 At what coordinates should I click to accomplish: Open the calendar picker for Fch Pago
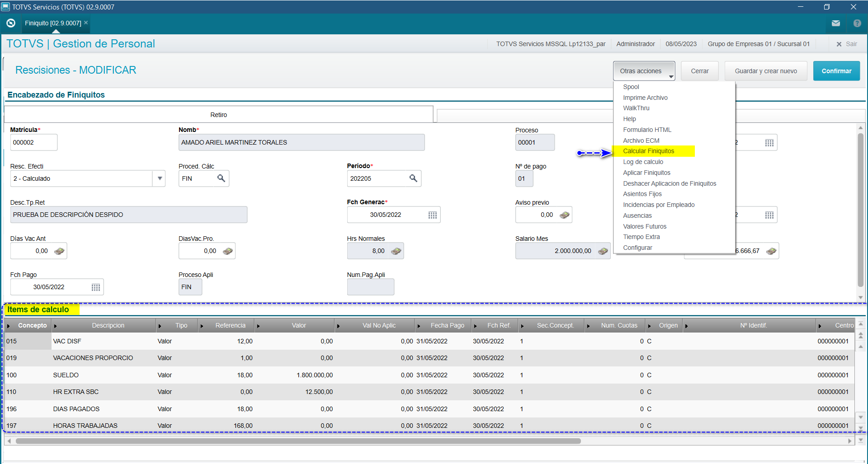tap(95, 287)
